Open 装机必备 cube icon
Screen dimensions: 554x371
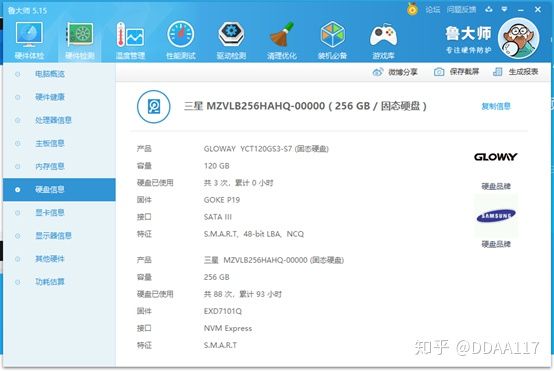tap(332, 34)
